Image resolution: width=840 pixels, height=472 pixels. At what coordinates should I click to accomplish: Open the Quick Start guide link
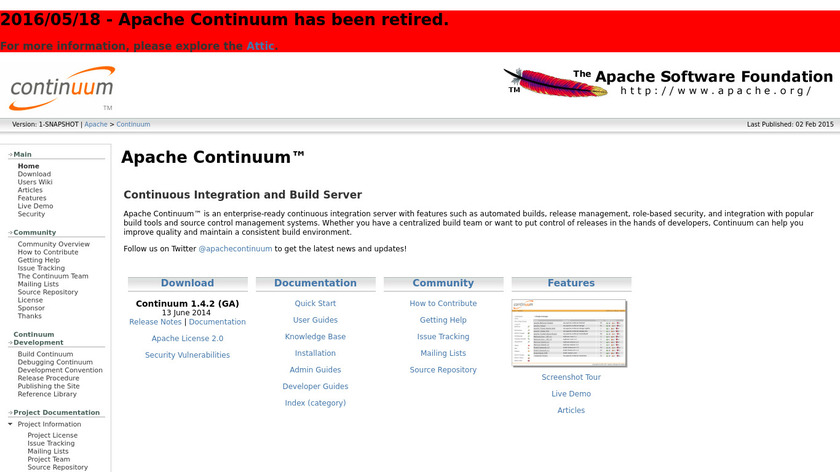coord(315,303)
